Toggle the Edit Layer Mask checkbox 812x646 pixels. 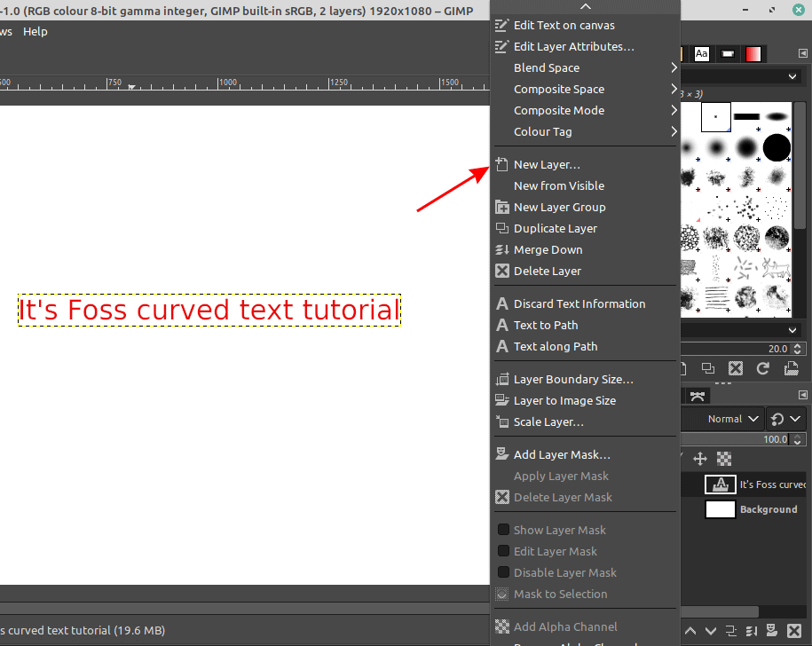coord(504,551)
